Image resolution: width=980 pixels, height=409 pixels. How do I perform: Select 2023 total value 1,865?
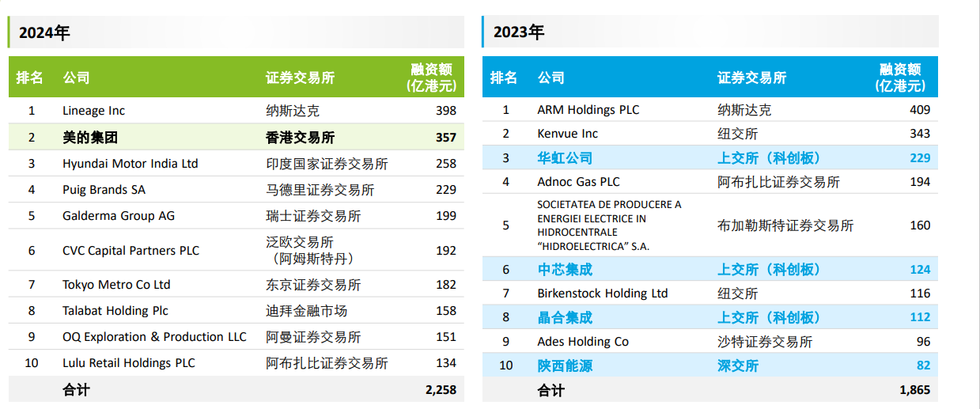click(914, 390)
